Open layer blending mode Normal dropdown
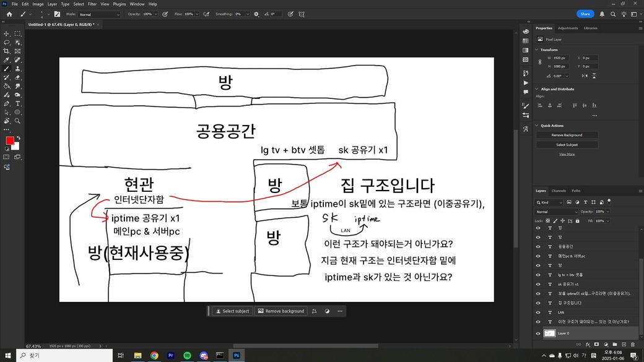This screenshot has width=644, height=362. [x=557, y=212]
